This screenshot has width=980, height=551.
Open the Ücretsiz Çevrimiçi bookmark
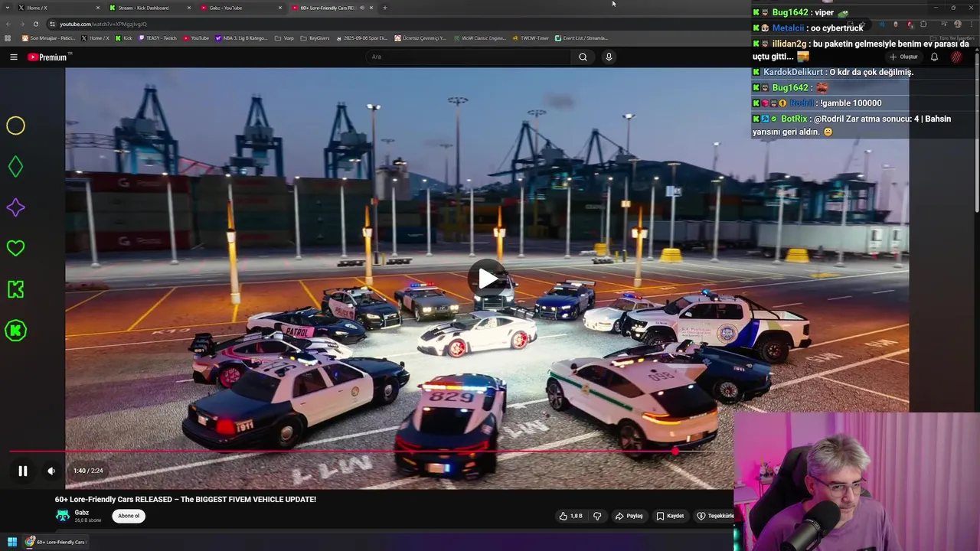tap(420, 38)
